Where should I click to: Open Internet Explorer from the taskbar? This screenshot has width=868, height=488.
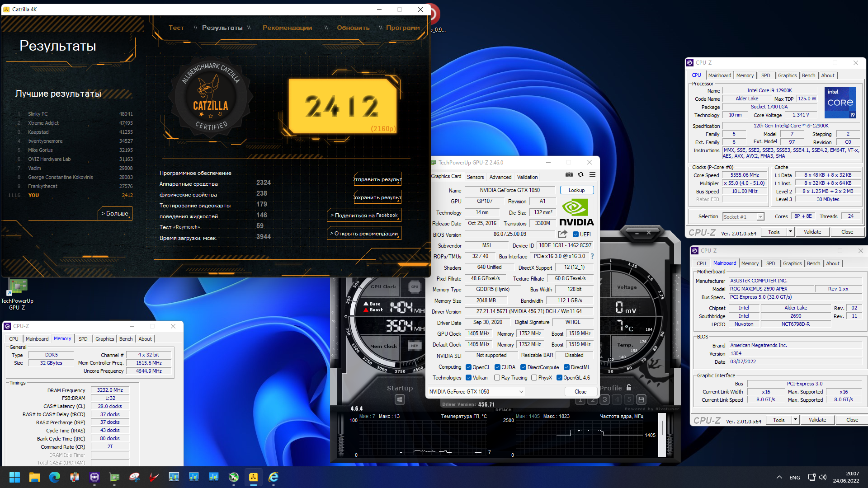pos(274,477)
